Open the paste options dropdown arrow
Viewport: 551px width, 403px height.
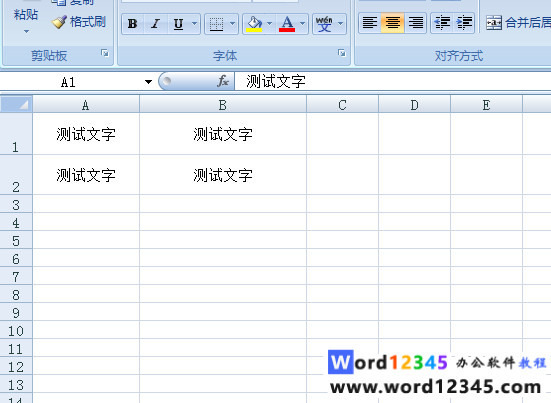[x=26, y=32]
